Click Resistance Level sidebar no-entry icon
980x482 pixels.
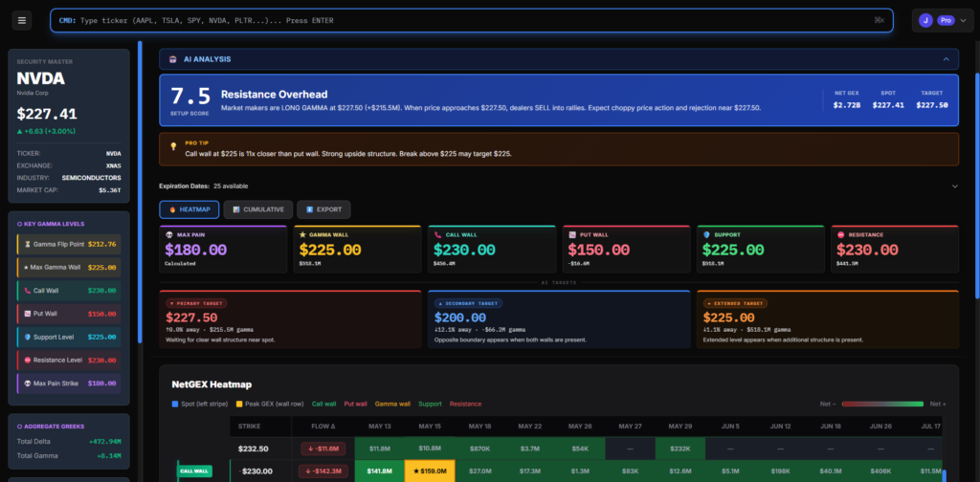pos(27,360)
